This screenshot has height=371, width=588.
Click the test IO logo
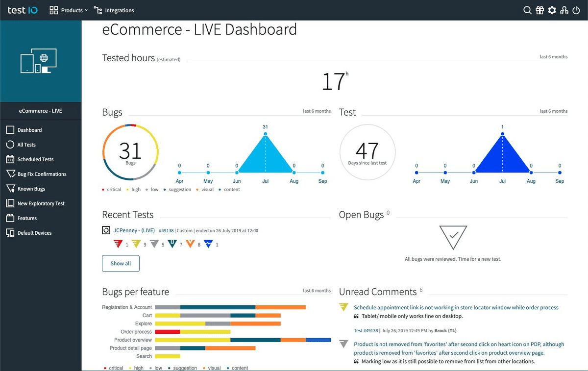click(x=23, y=10)
